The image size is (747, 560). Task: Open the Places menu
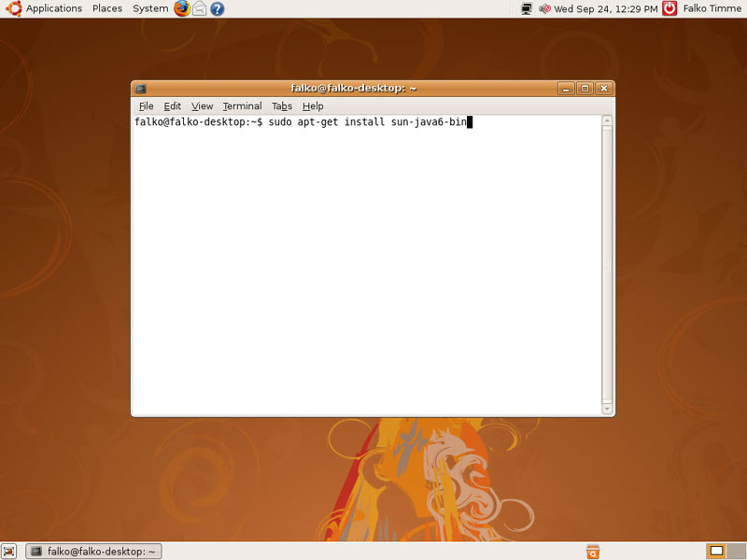pos(107,8)
